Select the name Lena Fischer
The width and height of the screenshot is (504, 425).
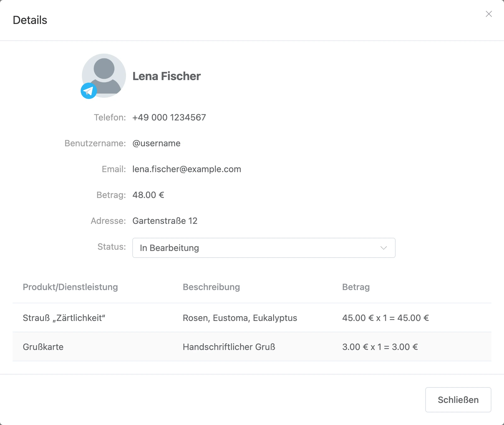[167, 76]
